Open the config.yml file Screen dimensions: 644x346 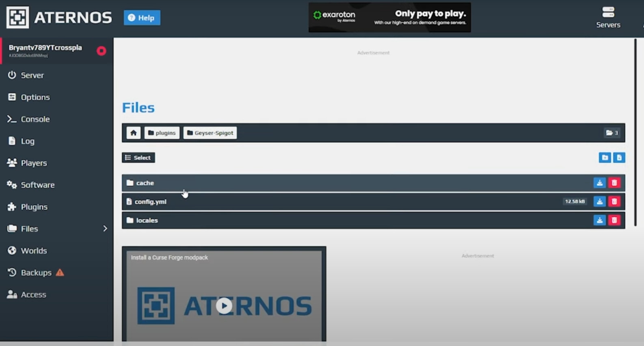pos(373,201)
